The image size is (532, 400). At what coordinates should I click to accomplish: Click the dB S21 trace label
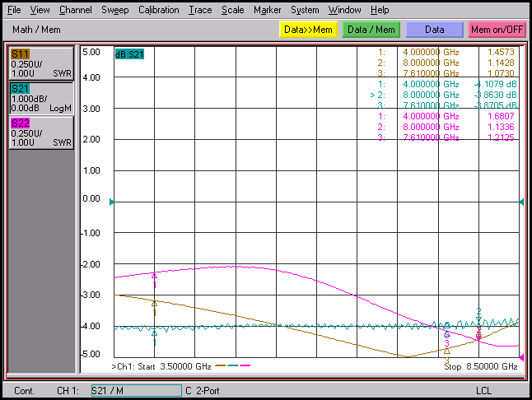(129, 54)
